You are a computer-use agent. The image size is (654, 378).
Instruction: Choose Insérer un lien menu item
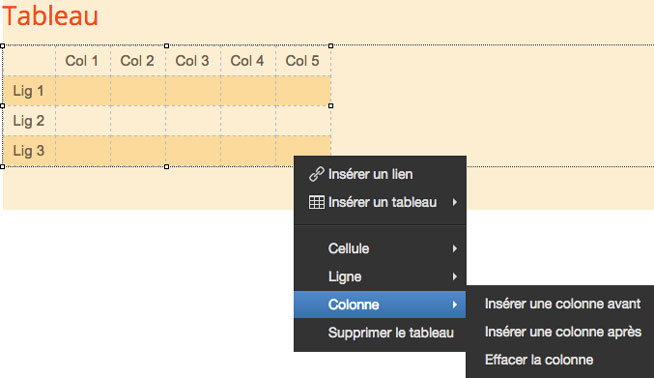pos(380,174)
